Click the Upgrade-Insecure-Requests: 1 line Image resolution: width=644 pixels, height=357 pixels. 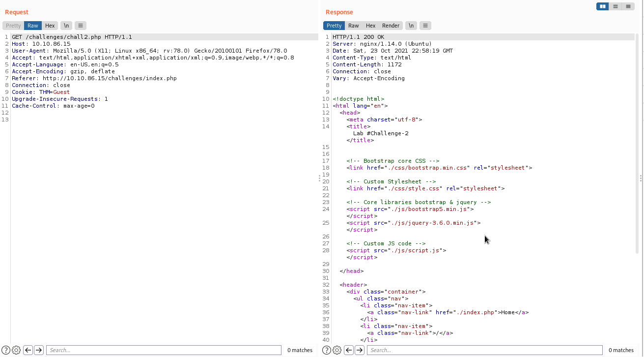click(x=60, y=99)
